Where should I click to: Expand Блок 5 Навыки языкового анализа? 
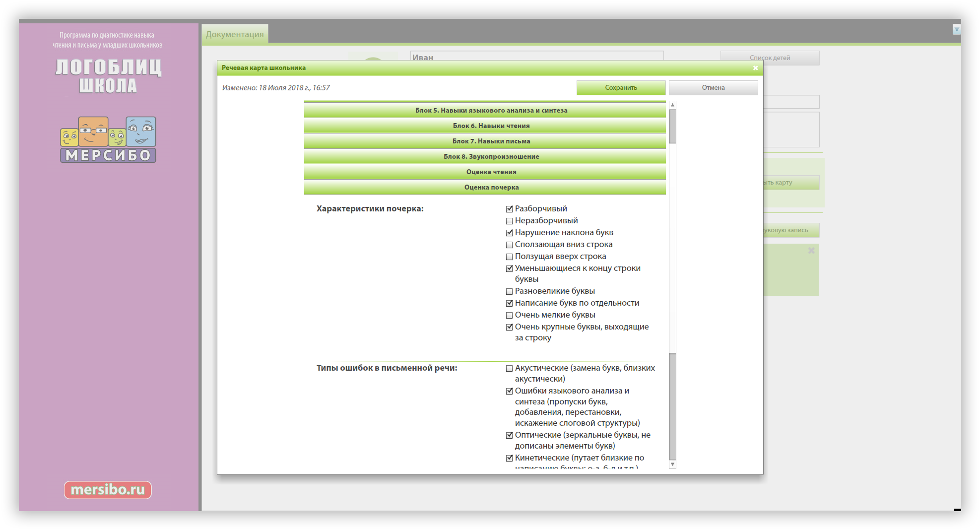[484, 110]
